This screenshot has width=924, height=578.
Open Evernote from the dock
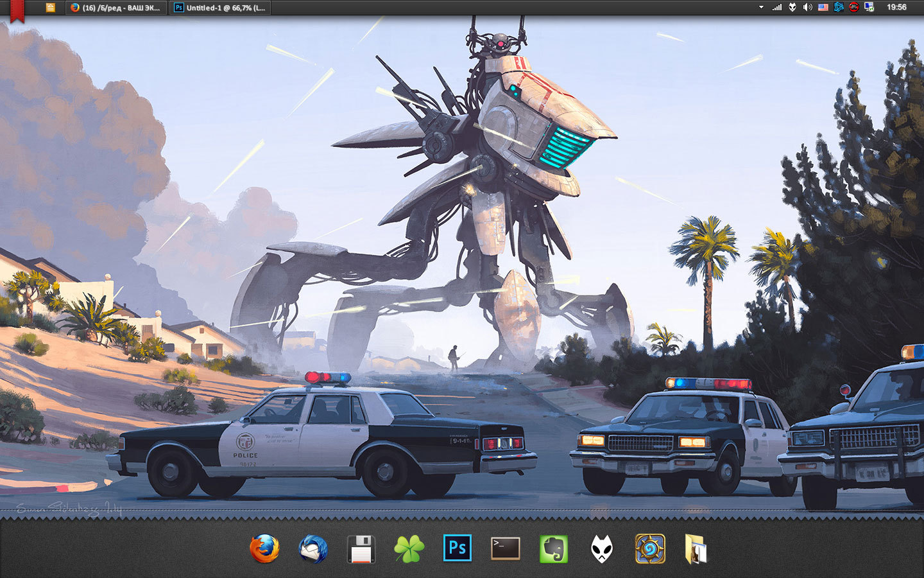pyautogui.click(x=553, y=549)
